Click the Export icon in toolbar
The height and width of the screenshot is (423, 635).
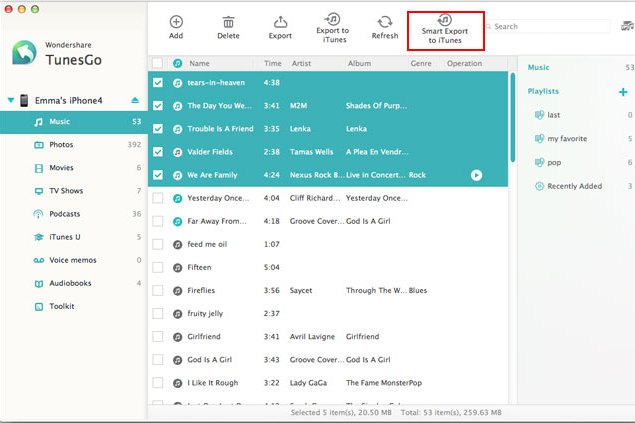click(x=280, y=22)
